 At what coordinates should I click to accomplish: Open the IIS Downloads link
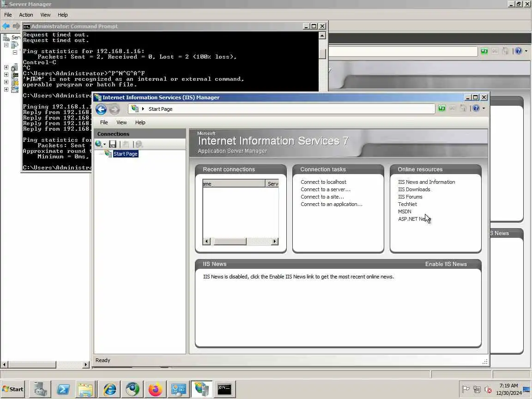tap(414, 190)
